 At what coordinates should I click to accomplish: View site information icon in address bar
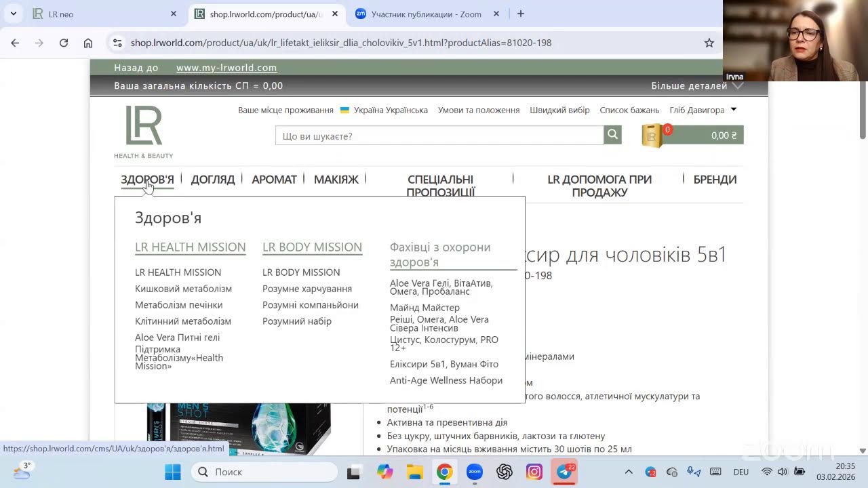point(117,43)
